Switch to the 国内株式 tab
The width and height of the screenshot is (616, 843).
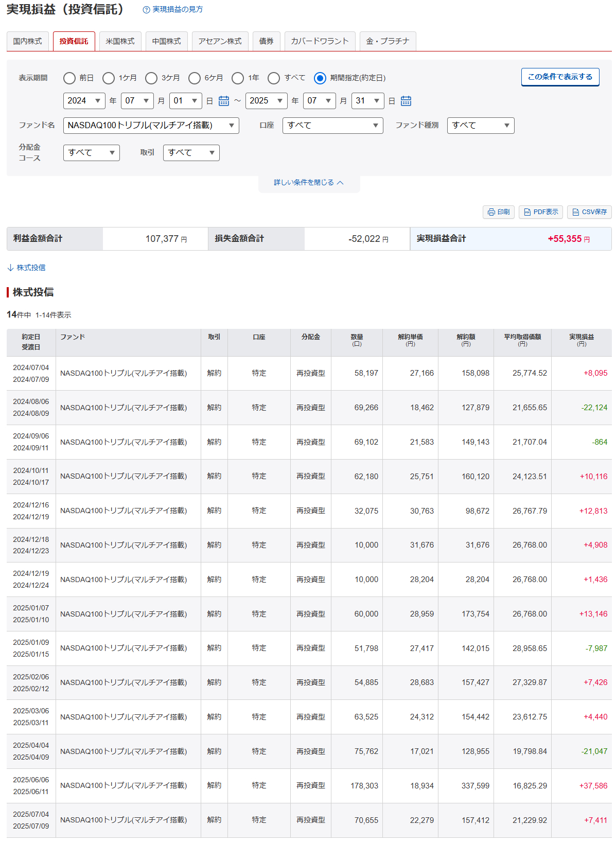coord(28,41)
